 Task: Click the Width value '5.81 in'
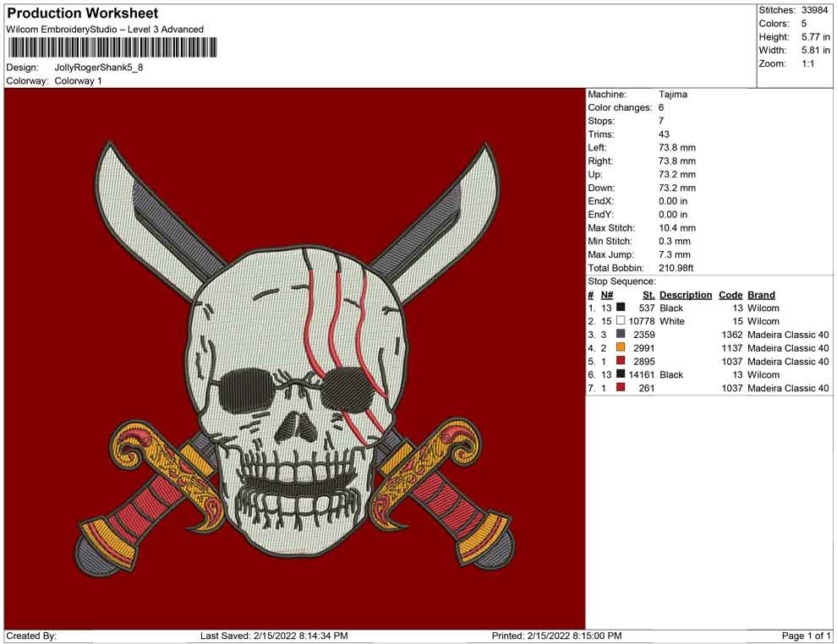[816, 50]
